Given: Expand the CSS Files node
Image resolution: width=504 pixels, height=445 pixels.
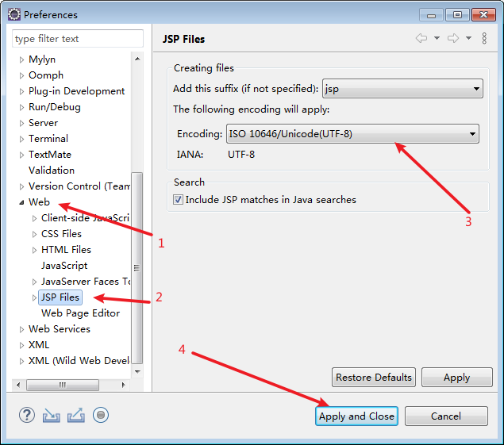Looking at the screenshot, I should coord(34,234).
